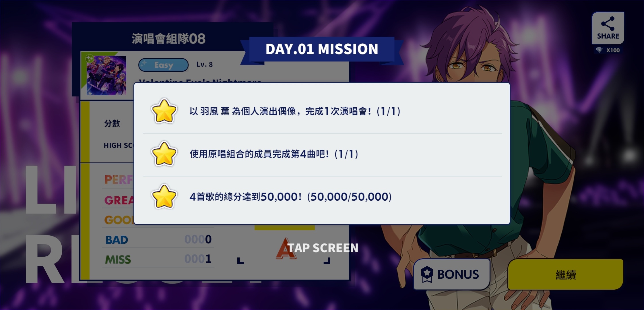Screen dimensions: 644x310
Task: Select the Easy difficulty badge
Action: click(163, 65)
